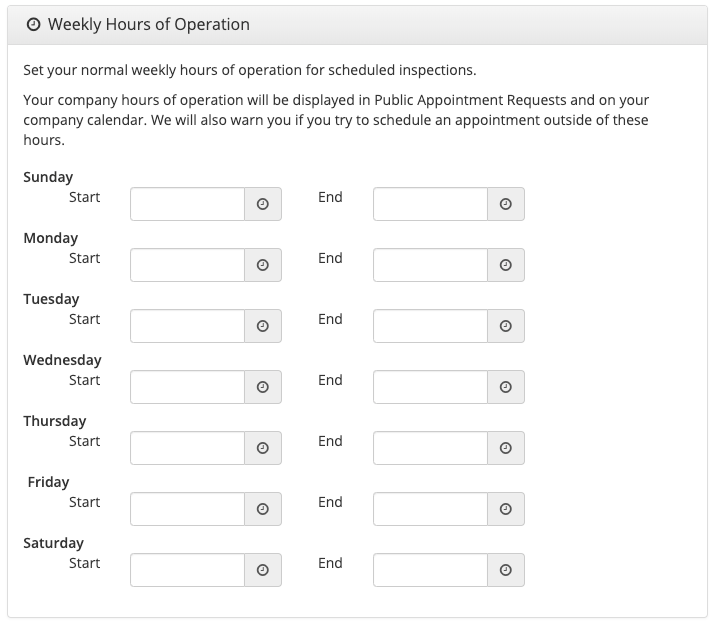Click the Wednesday End clock icon
The image size is (714, 625).
[x=506, y=387]
